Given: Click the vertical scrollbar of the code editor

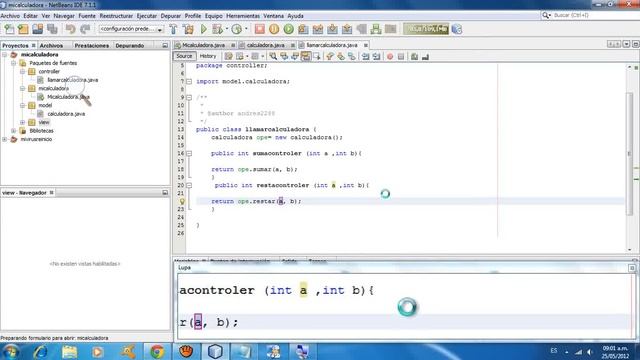Looking at the screenshot, I should [x=630, y=155].
